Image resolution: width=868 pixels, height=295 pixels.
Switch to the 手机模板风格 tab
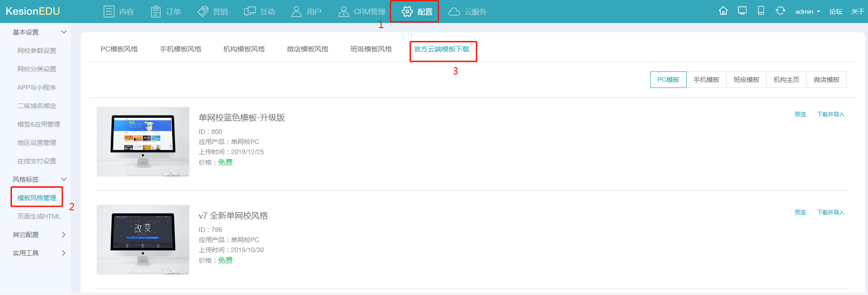coord(180,49)
